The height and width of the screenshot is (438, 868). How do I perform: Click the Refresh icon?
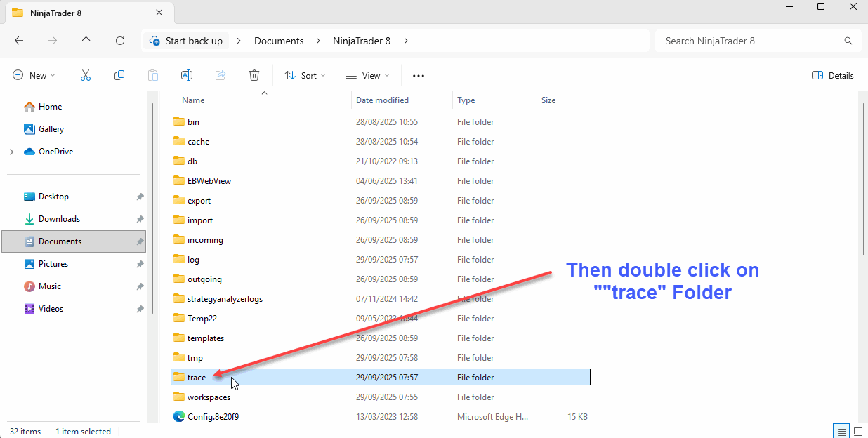pos(120,41)
